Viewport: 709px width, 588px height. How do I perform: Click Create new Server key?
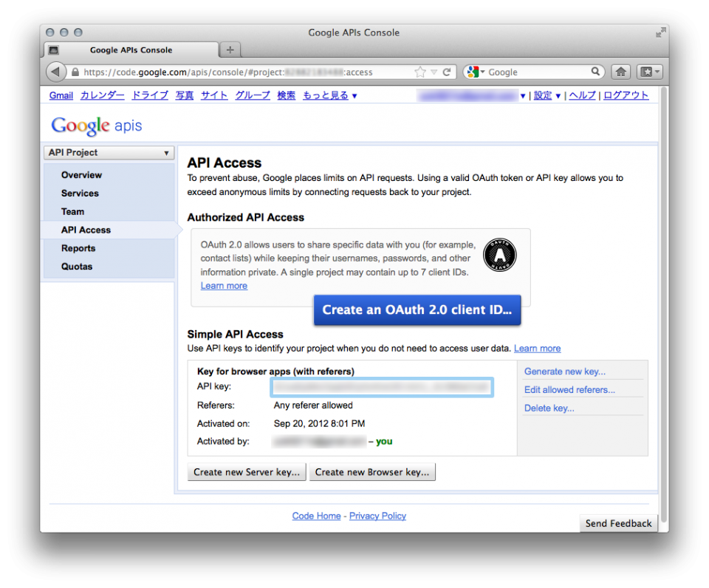[246, 471]
